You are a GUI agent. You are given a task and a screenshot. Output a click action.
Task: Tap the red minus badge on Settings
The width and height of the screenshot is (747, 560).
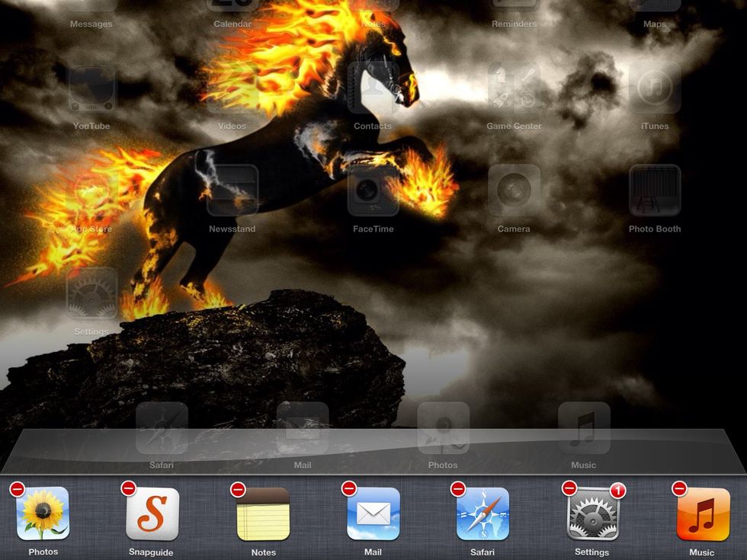[x=569, y=488]
